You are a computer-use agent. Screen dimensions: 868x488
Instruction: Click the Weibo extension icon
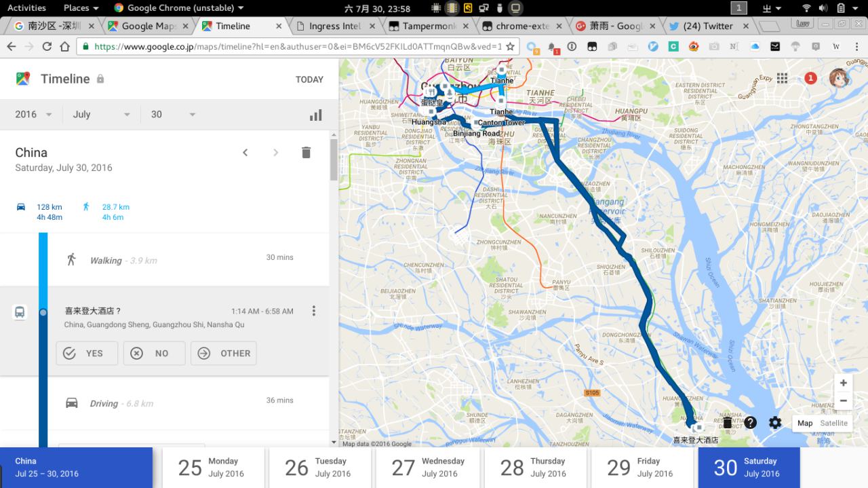pos(693,47)
